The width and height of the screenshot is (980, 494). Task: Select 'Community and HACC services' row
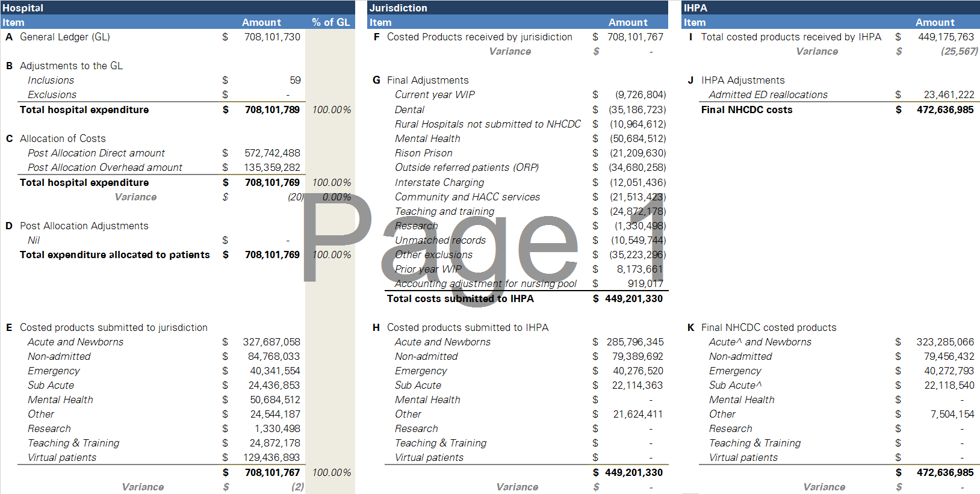coord(467,197)
